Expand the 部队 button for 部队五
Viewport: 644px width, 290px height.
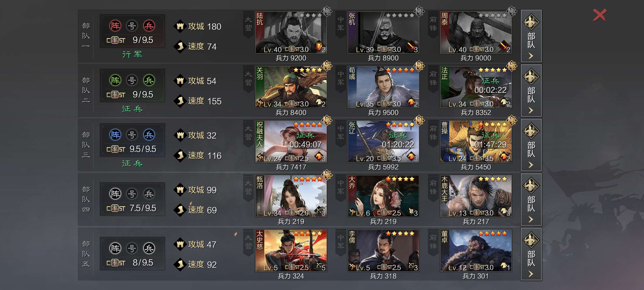pyautogui.click(x=531, y=254)
